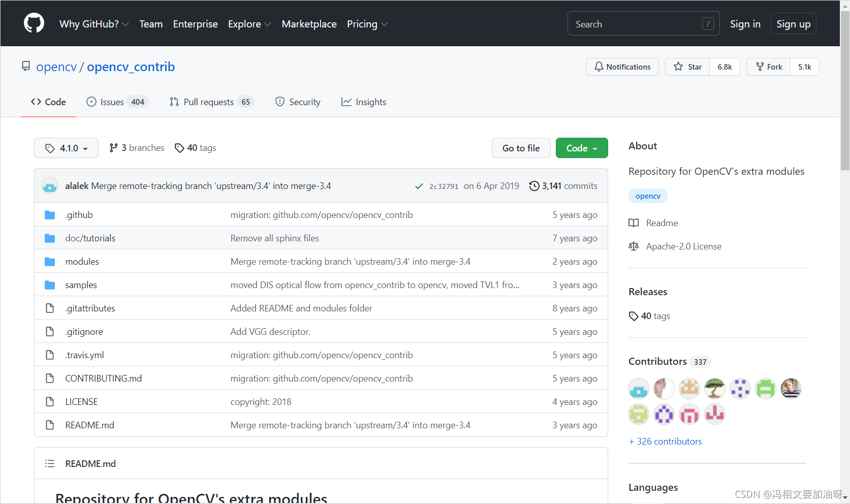Image resolution: width=850 pixels, height=504 pixels.
Task: Click the opencv topic tag
Action: 648,196
